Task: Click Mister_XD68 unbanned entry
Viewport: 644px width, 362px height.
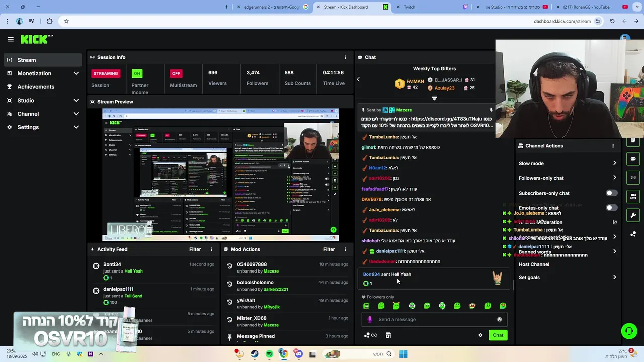Action: point(287,321)
